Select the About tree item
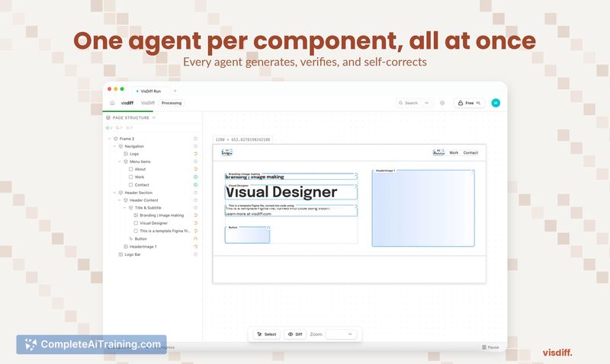Image resolution: width=610 pixels, height=364 pixels. coord(140,169)
